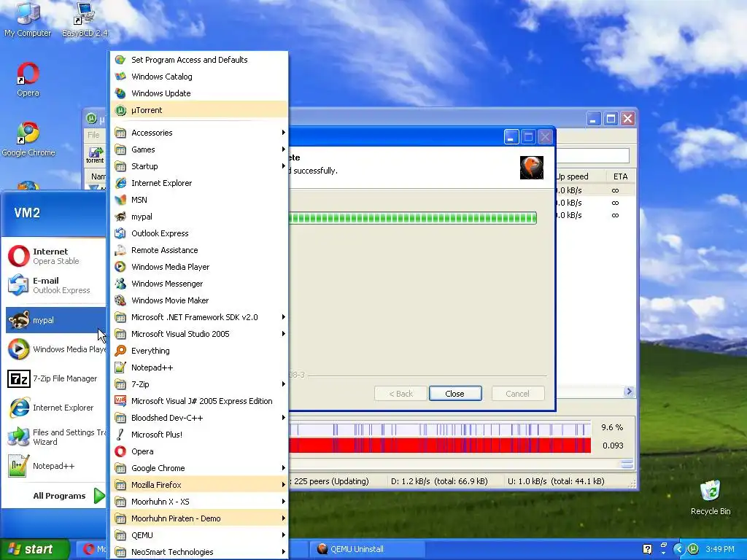Expand the Google Chrome program folder
The image size is (747, 560).
pos(199,468)
